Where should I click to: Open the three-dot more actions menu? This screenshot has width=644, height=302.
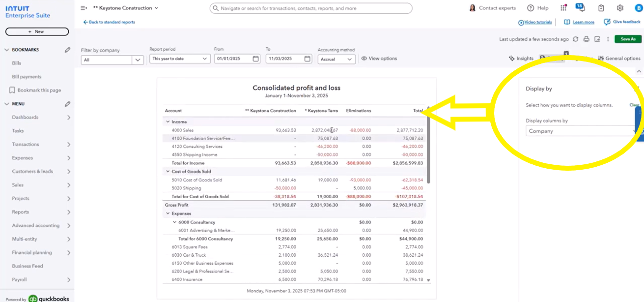[608, 39]
